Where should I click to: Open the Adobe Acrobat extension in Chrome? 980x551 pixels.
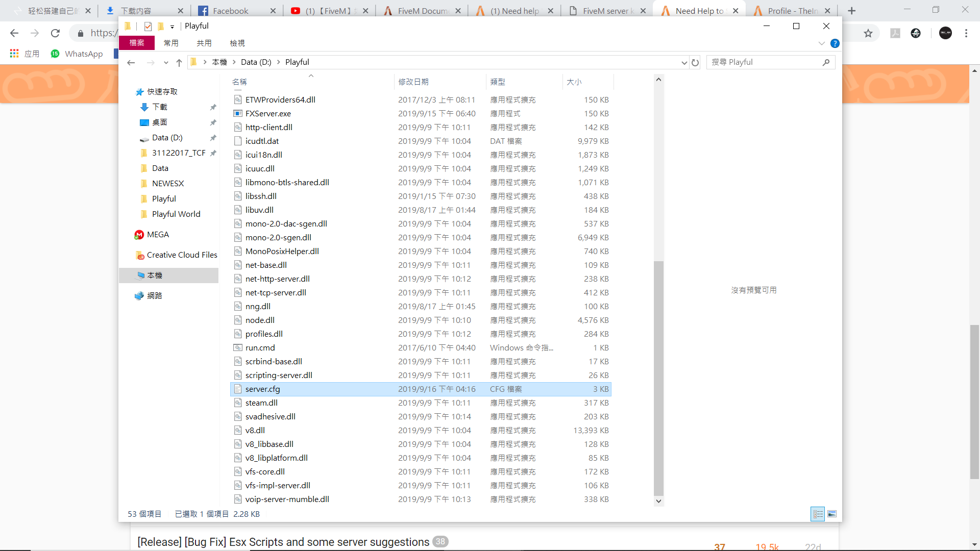pos(895,33)
